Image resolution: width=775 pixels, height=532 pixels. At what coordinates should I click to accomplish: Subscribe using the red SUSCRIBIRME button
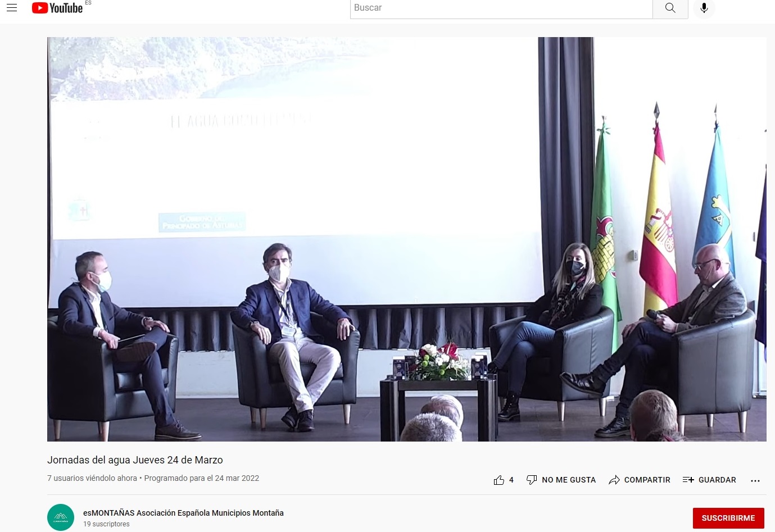(x=728, y=518)
